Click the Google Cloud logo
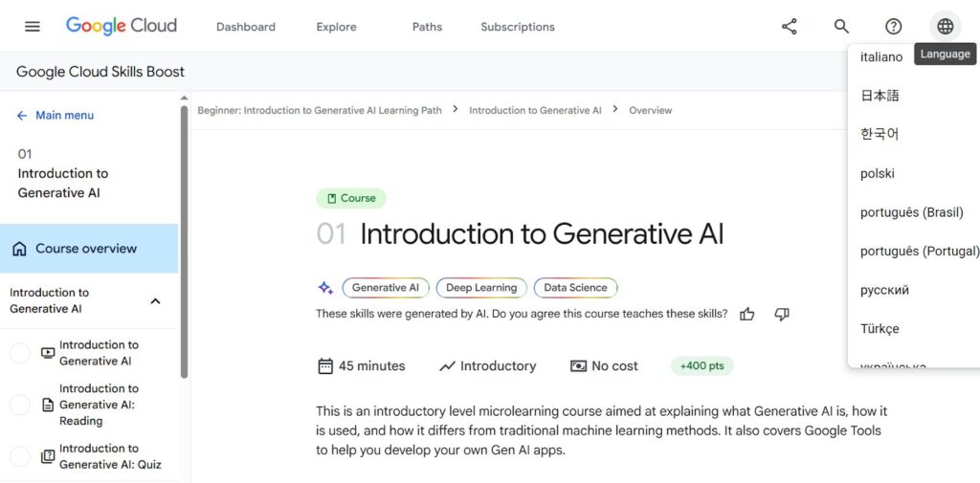 122,26
